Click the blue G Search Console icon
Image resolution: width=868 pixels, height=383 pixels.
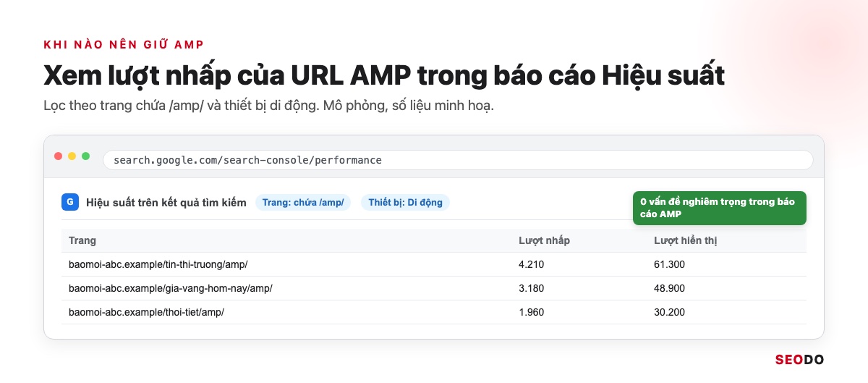coord(70,203)
